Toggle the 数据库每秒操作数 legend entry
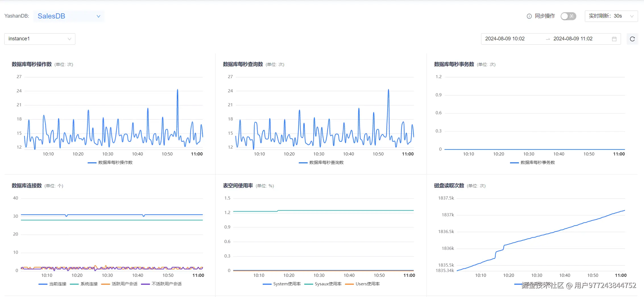The height and width of the screenshot is (297, 644). 110,163
